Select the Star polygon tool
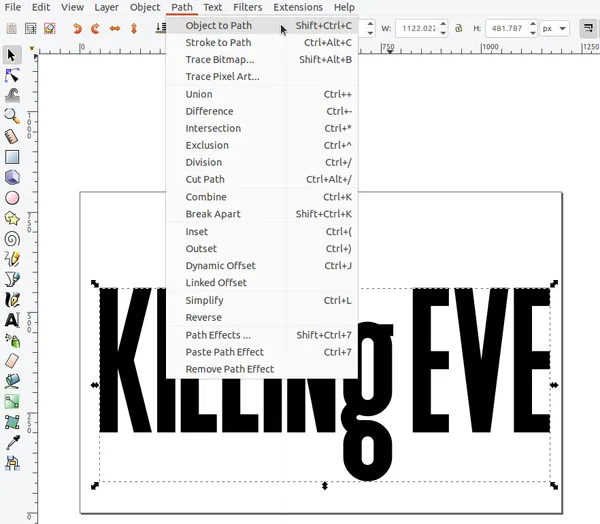 point(12,219)
